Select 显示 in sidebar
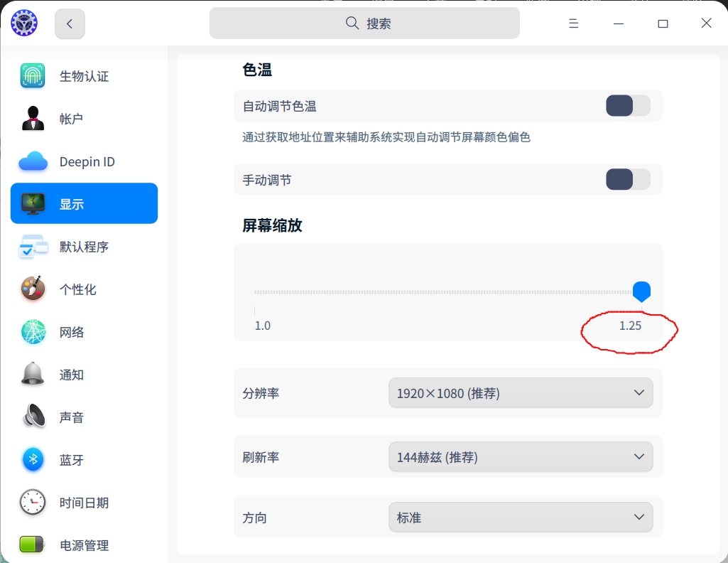The height and width of the screenshot is (563, 728). 84,203
